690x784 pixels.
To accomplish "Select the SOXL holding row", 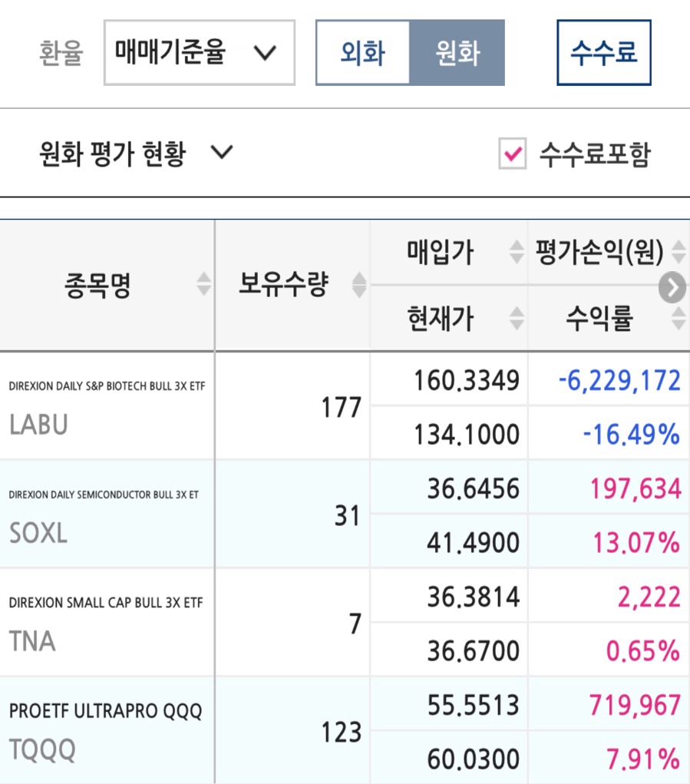I will point(345,514).
